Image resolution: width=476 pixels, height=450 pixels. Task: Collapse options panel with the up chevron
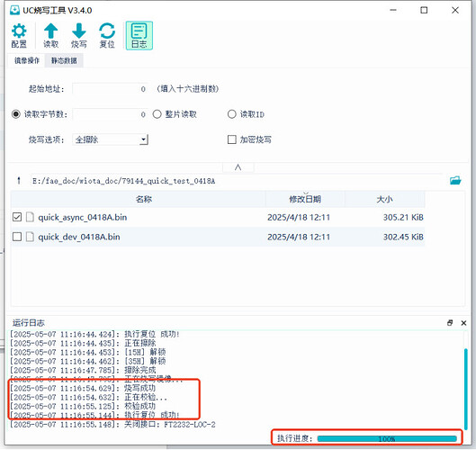[x=238, y=167]
